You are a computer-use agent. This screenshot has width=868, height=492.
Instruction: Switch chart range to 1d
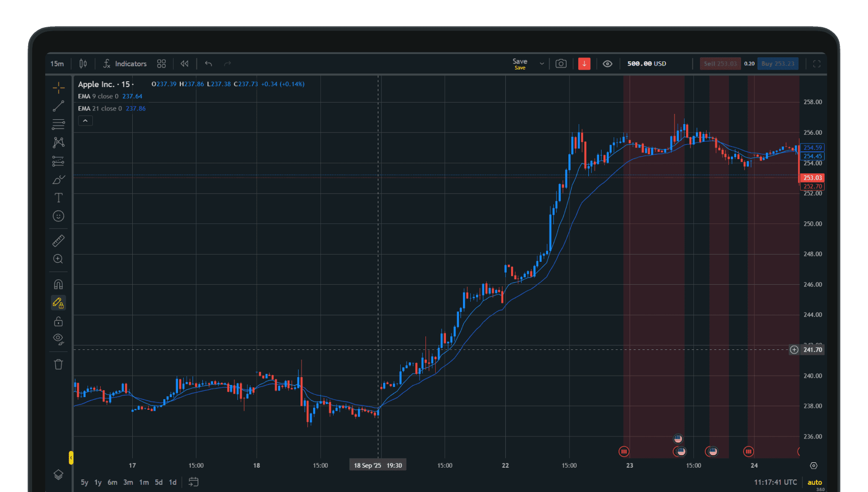pyautogui.click(x=172, y=482)
